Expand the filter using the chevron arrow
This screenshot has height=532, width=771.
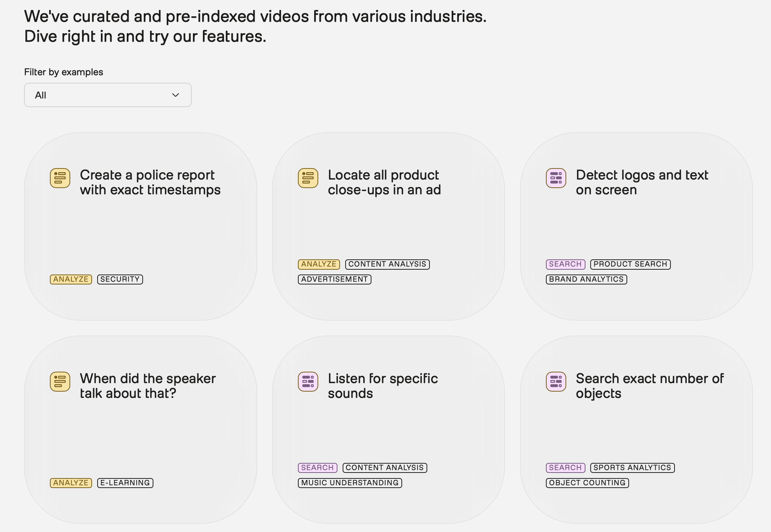tap(176, 95)
